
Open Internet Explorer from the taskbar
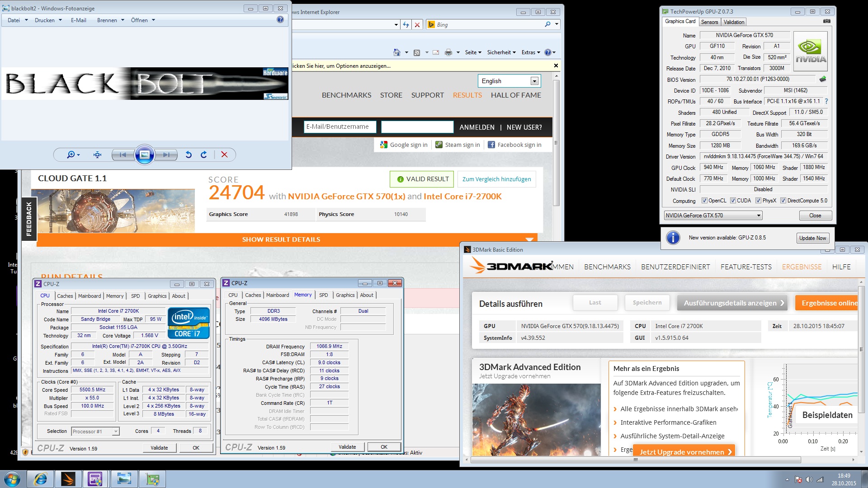(41, 479)
